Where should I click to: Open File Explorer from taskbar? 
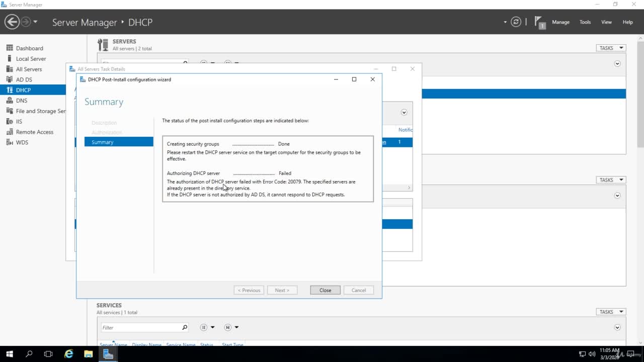pos(88,354)
